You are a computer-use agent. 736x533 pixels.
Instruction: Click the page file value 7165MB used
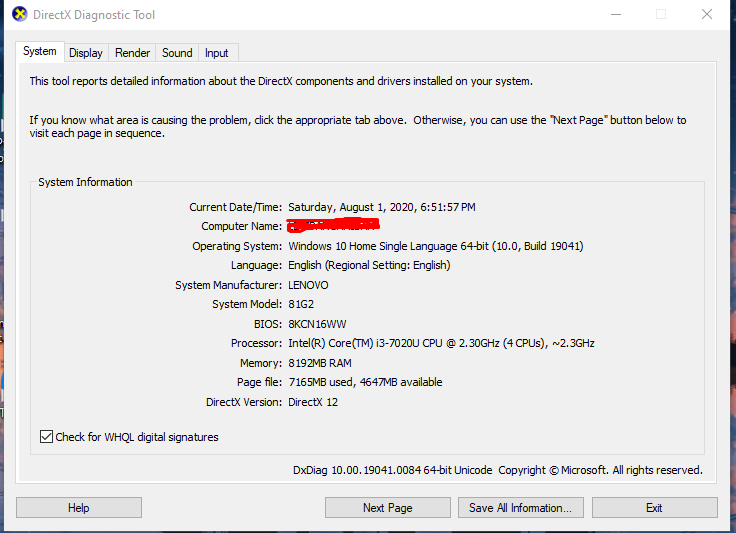pyautogui.click(x=365, y=382)
